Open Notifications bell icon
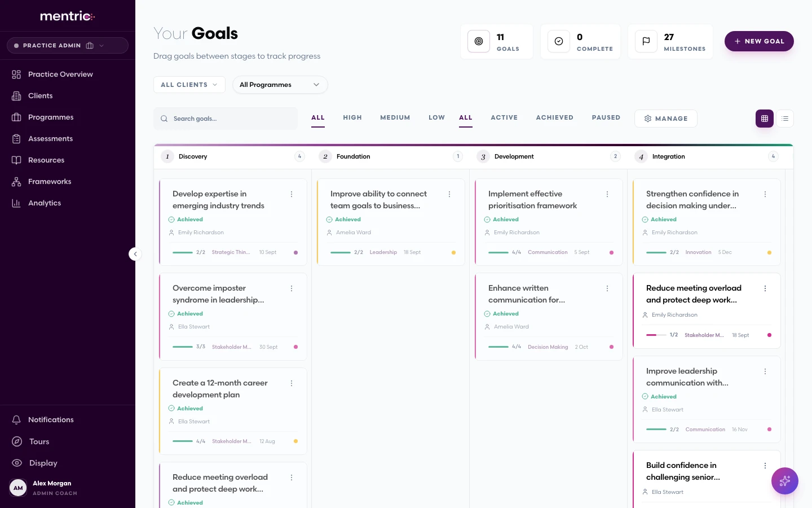This screenshot has width=812, height=508. pos(16,420)
